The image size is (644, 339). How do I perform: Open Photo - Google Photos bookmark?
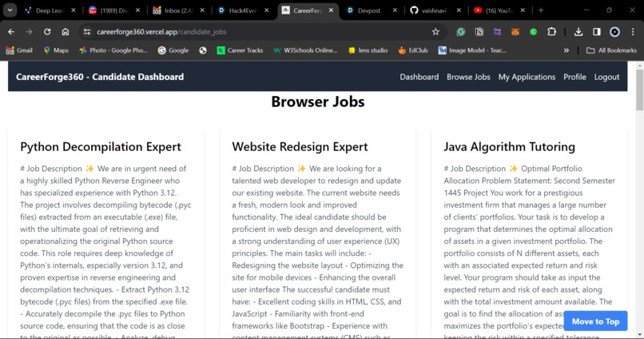tap(113, 50)
